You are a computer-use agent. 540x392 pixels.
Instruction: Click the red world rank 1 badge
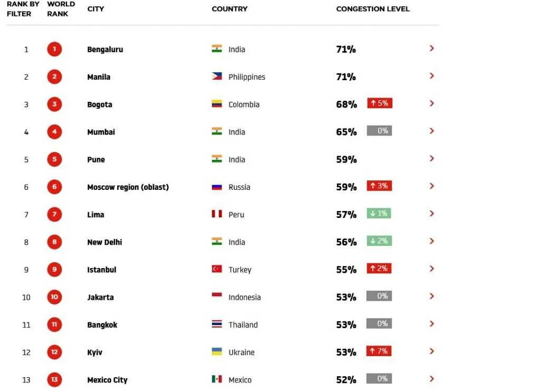54,49
